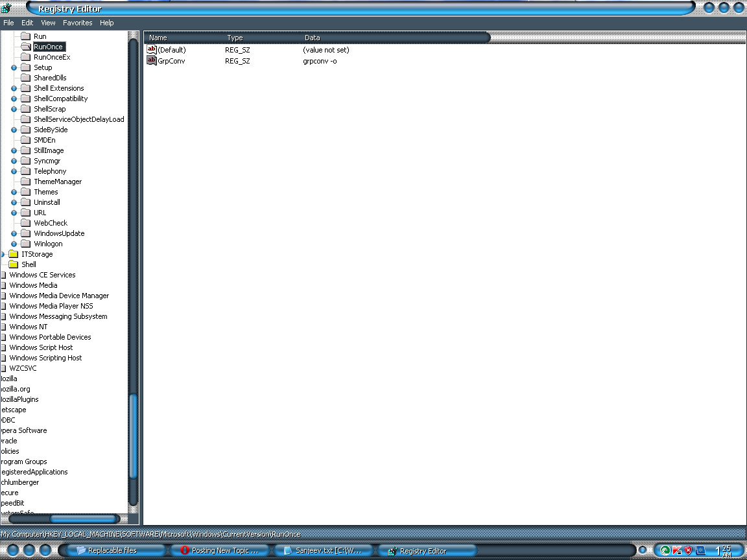
Task: Open the Favorites menu
Action: 78,23
